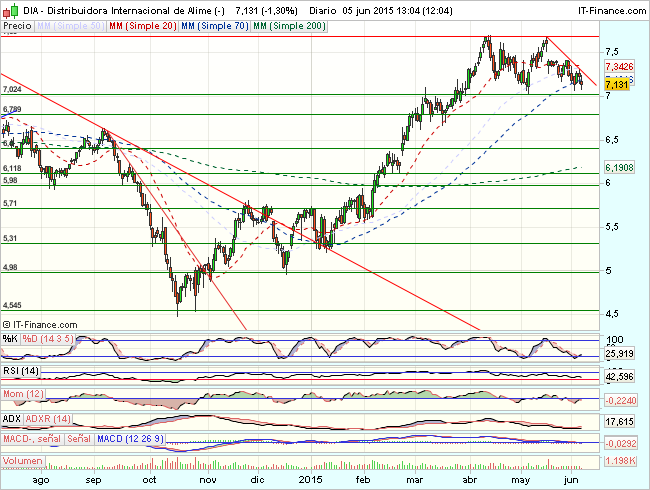
Task: Click the candlestick chart icon beside DIA title
Action: 8,9
